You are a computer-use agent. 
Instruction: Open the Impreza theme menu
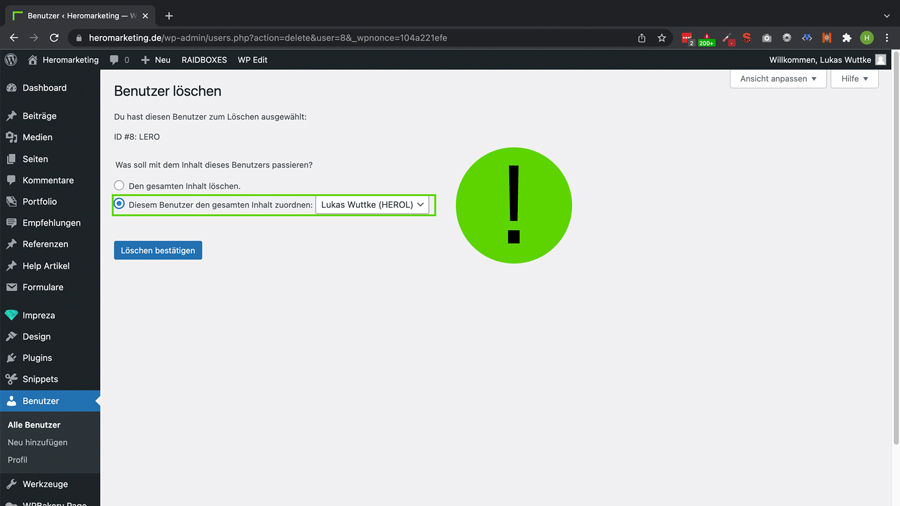tap(50, 315)
